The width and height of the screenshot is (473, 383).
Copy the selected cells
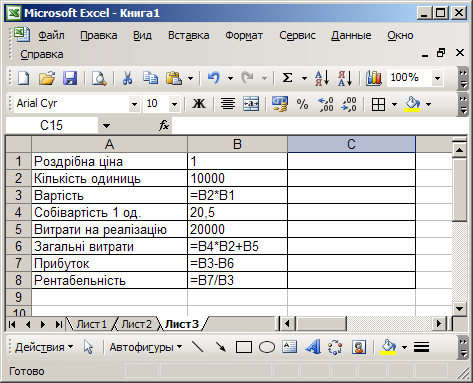pyautogui.click(x=150, y=78)
